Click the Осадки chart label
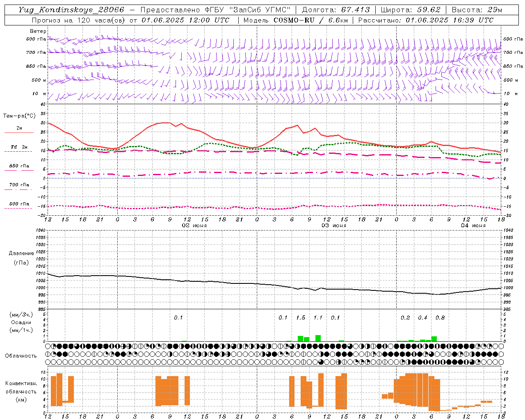The width and height of the screenshot is (525, 420). [21, 322]
